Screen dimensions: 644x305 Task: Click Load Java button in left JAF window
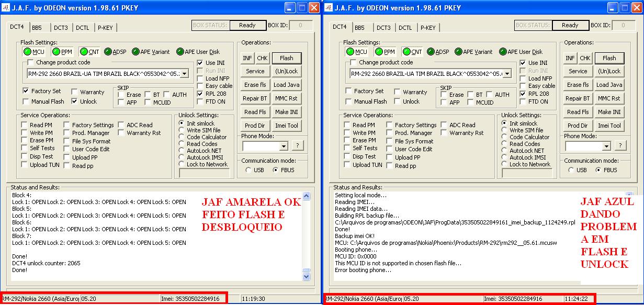(x=287, y=85)
